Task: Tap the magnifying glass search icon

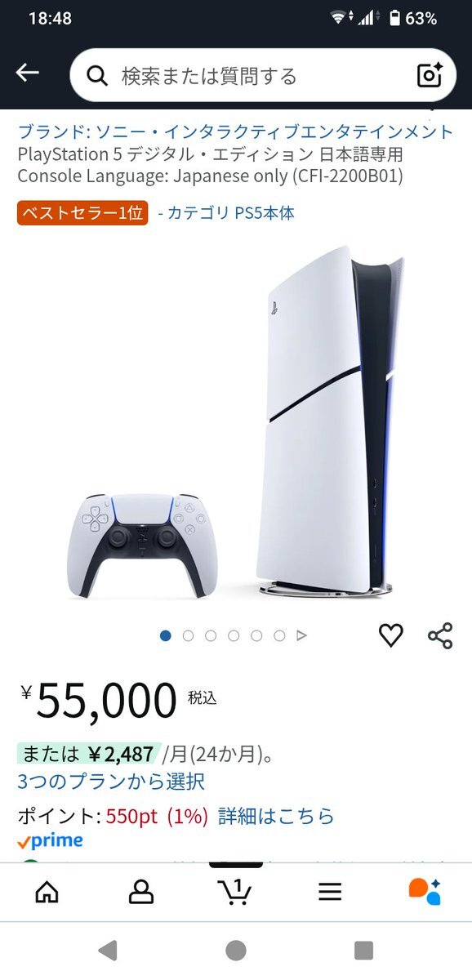Action: point(98,76)
